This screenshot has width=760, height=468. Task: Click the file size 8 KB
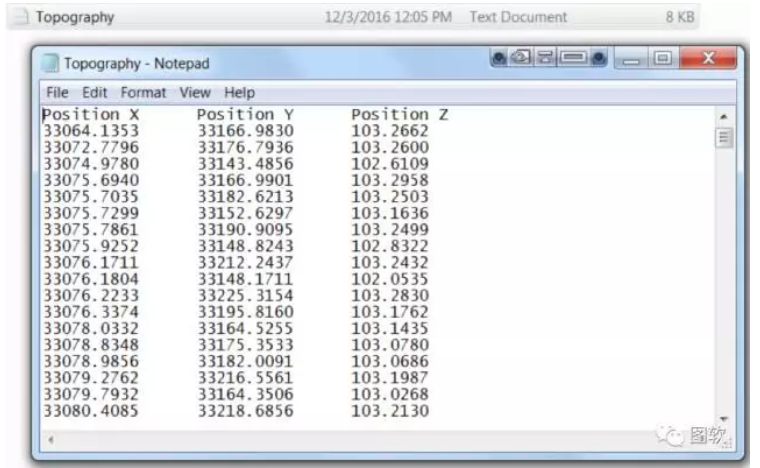680,17
